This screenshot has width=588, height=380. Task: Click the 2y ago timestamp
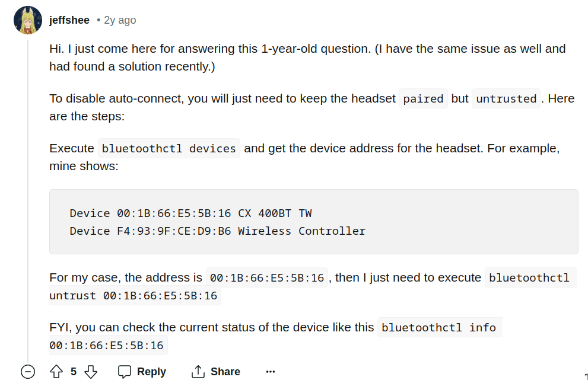click(120, 20)
